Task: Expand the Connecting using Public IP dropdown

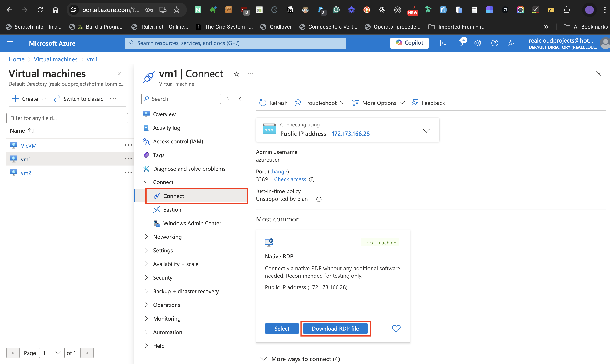Action: (x=426, y=130)
